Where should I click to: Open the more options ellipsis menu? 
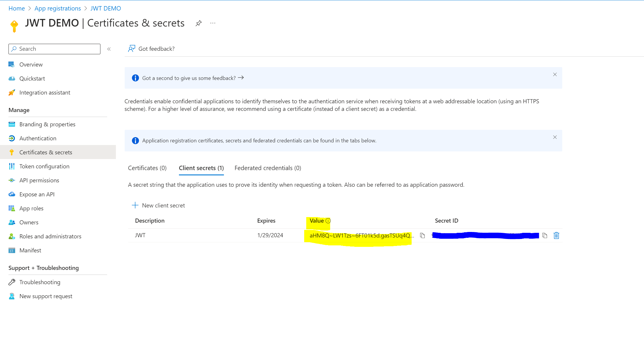tap(213, 23)
